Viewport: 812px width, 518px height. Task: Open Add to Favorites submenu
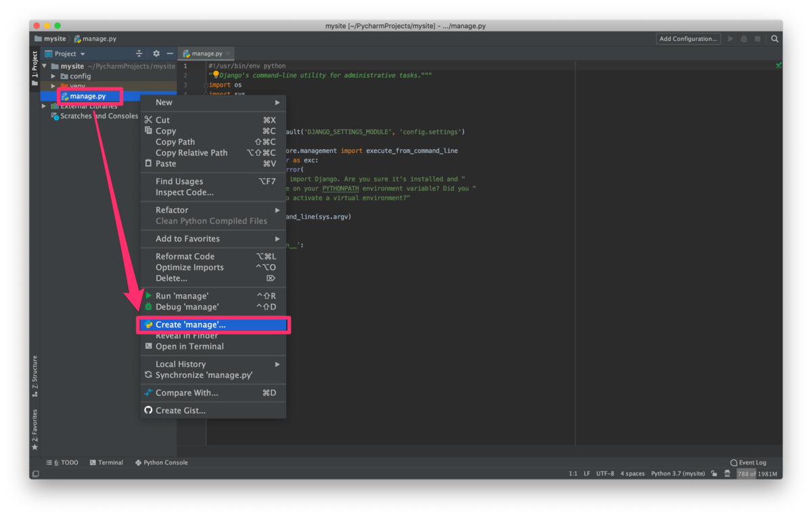point(213,238)
